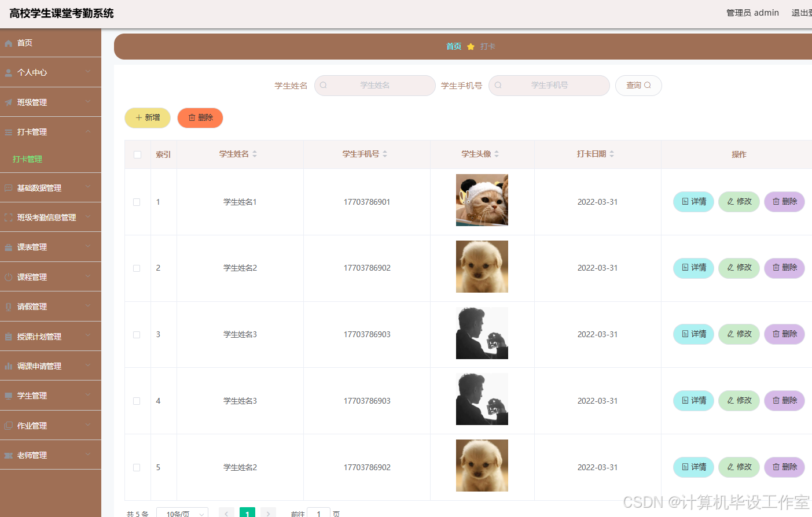Viewport: 812px width, 517px height.
Task: Click search icon in 学生手机号 field
Action: tap(498, 85)
